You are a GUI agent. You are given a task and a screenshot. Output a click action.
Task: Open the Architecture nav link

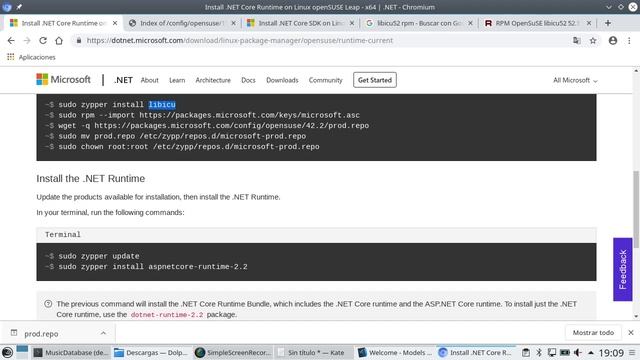coord(213,80)
